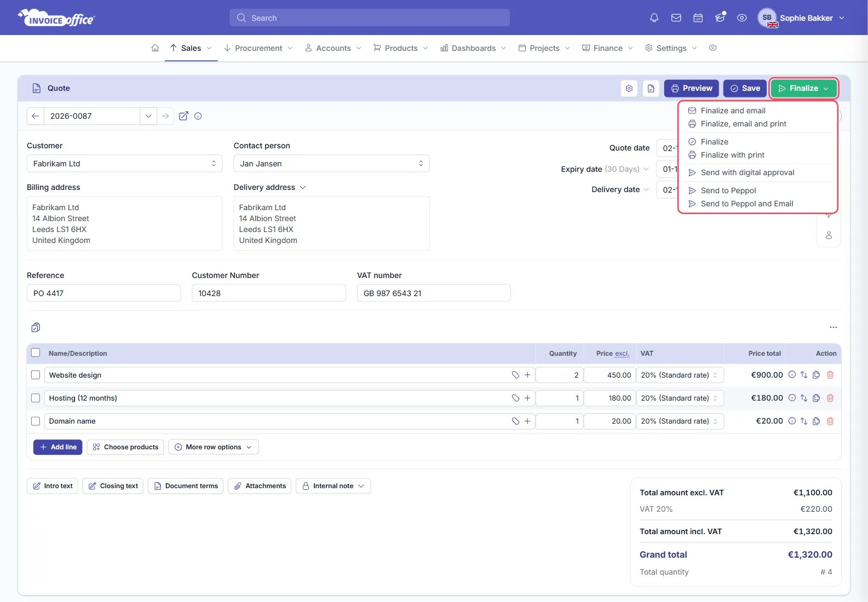Check the Domain name row checkbox
The height and width of the screenshot is (602, 868).
click(x=36, y=421)
